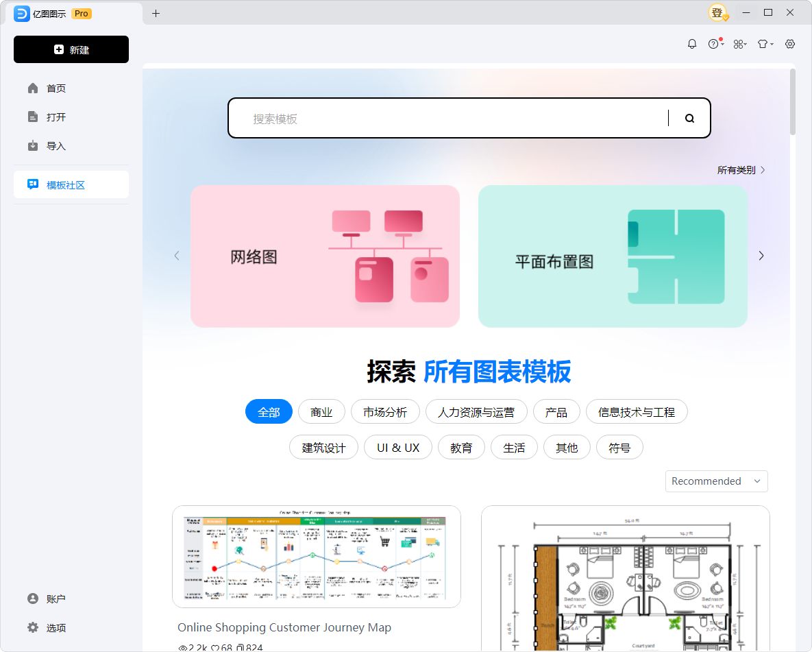Screen dimensions: 812x652
Task: Click the login avatar icon
Action: [x=717, y=12]
